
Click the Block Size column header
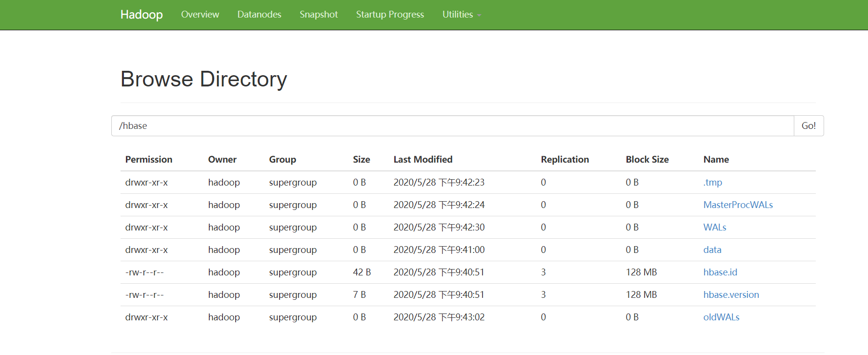647,159
